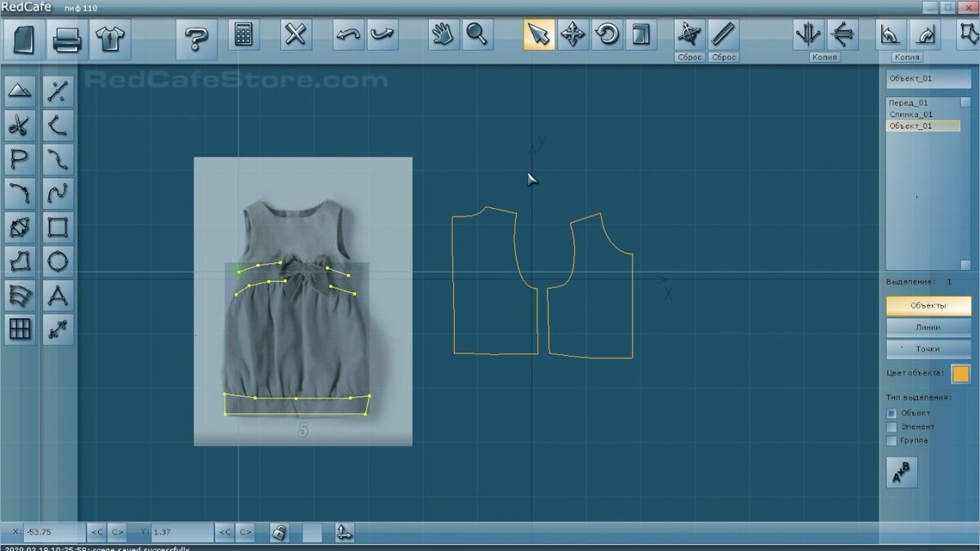Viewport: 980px width, 551px height.
Task: Select Объект_01 in object list
Action: coord(923,126)
